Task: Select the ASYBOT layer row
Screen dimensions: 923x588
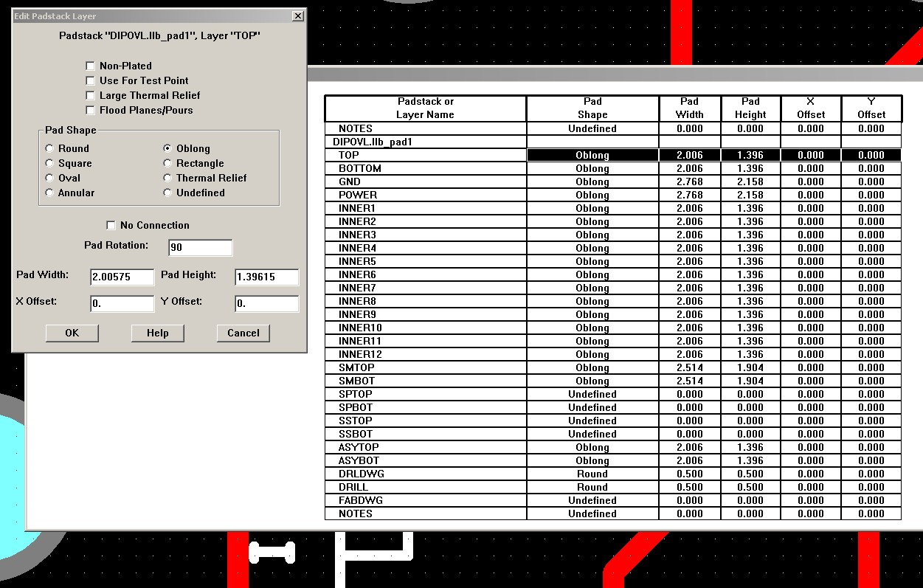Action: coord(613,460)
